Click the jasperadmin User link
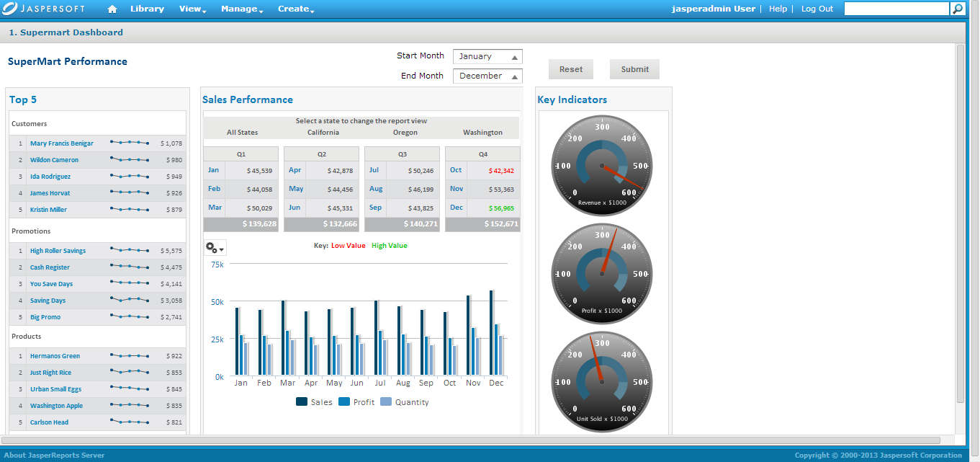This screenshot has height=462, width=980. tap(714, 9)
